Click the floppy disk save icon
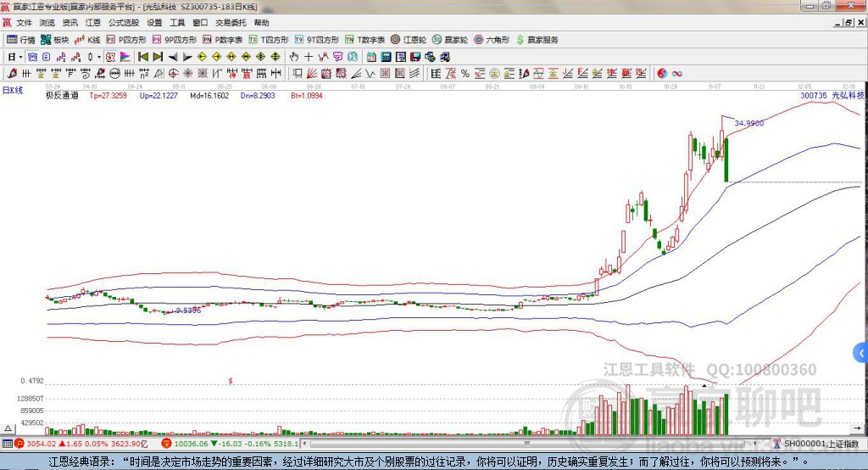Screen dimensions: 868x470 pos(415,57)
